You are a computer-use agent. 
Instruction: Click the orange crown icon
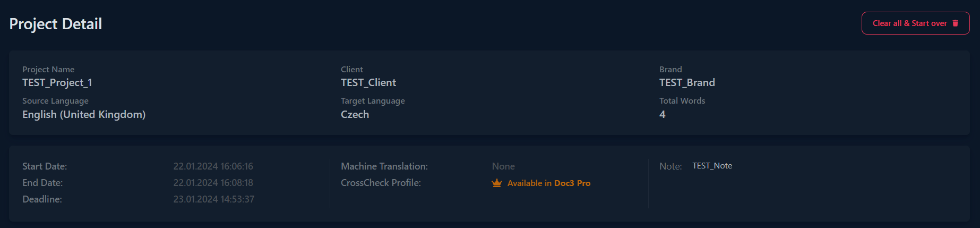point(497,183)
